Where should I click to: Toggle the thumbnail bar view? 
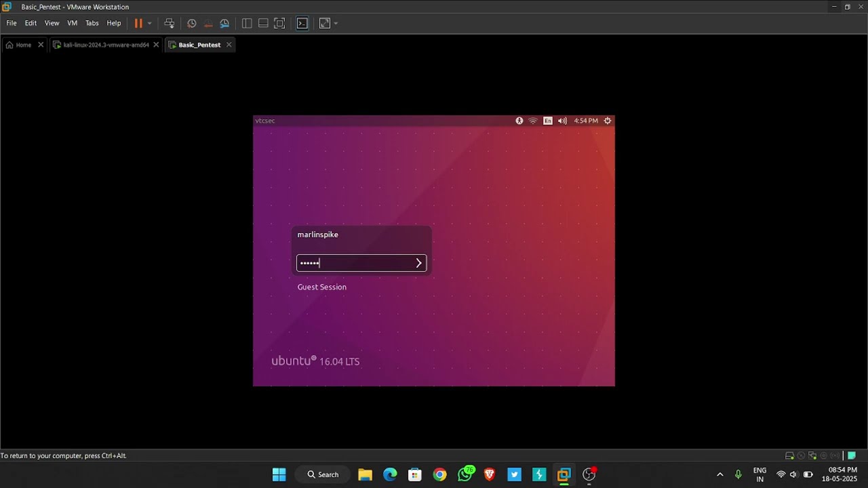(263, 23)
